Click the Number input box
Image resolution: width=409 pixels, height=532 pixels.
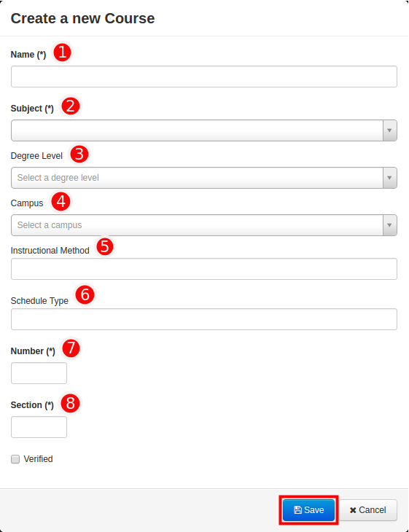39,373
